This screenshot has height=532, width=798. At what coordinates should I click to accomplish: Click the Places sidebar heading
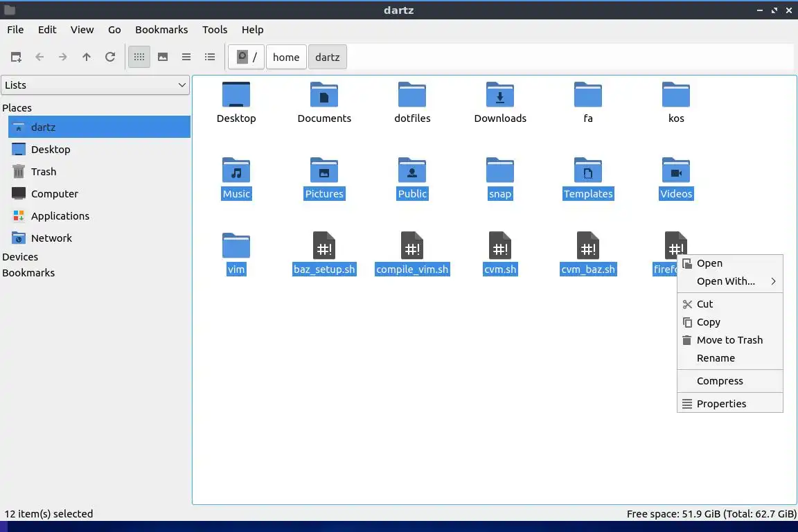[17, 107]
